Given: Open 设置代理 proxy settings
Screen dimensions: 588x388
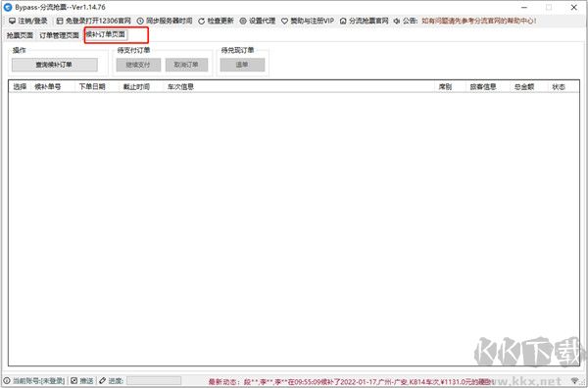Looking at the screenshot, I should pyautogui.click(x=257, y=21).
